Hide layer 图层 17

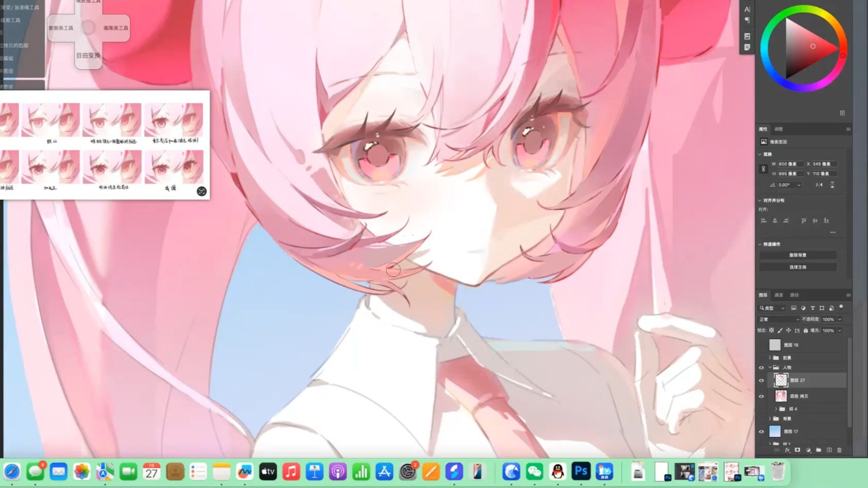pyautogui.click(x=761, y=432)
